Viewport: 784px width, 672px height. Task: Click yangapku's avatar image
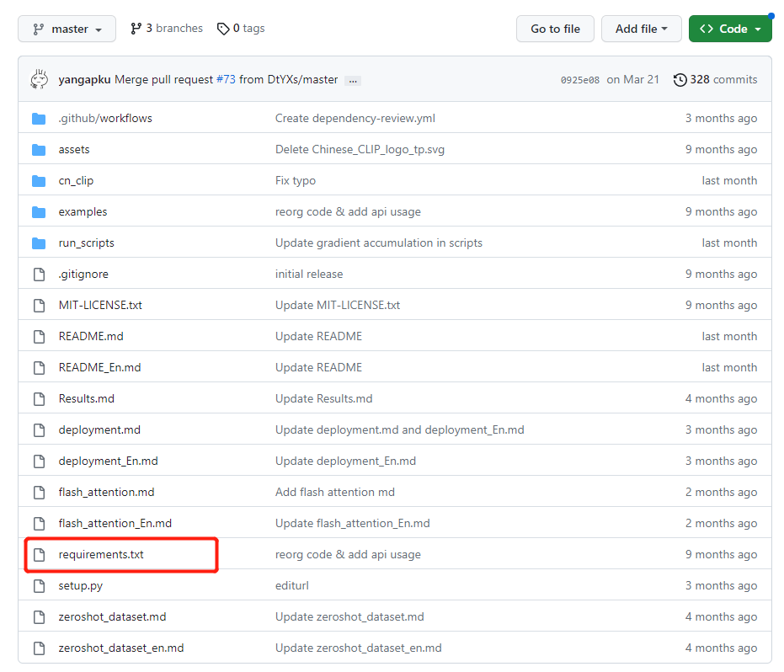pyautogui.click(x=40, y=79)
